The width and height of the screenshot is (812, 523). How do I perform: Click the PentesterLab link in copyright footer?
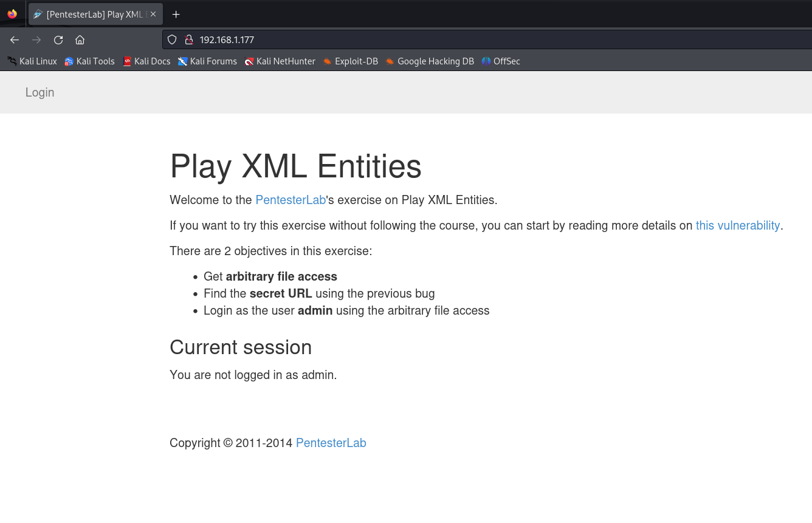[331, 443]
